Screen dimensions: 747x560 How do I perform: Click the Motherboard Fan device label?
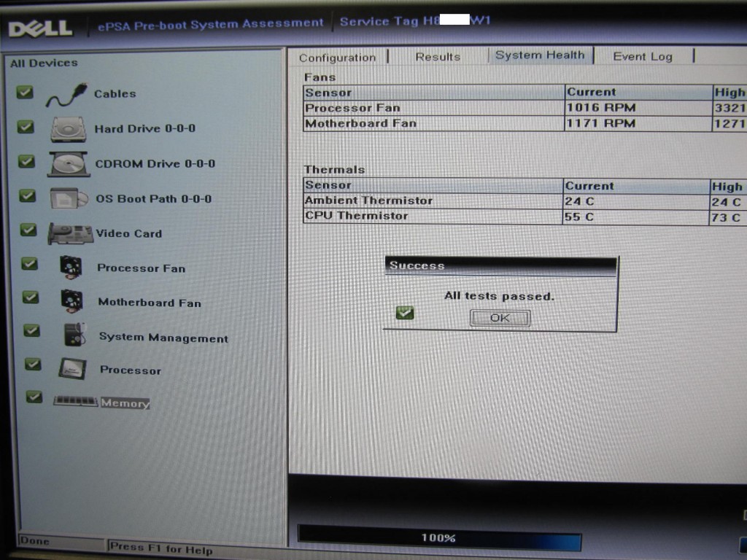(150, 303)
